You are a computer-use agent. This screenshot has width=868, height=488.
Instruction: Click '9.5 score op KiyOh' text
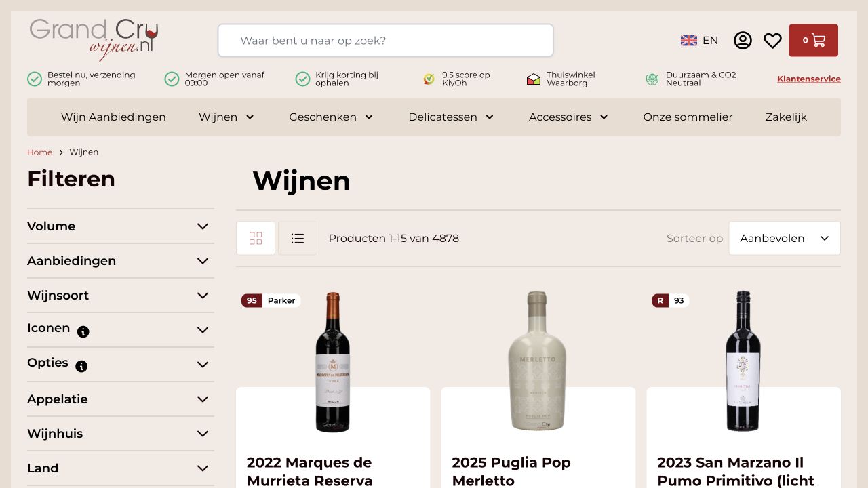(x=466, y=79)
